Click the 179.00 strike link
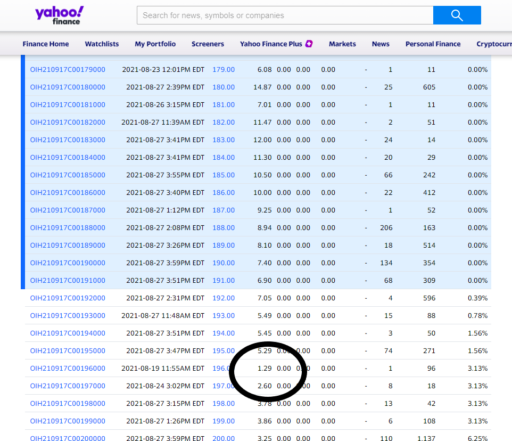Viewport: 512px width, 441px height. tap(224, 70)
